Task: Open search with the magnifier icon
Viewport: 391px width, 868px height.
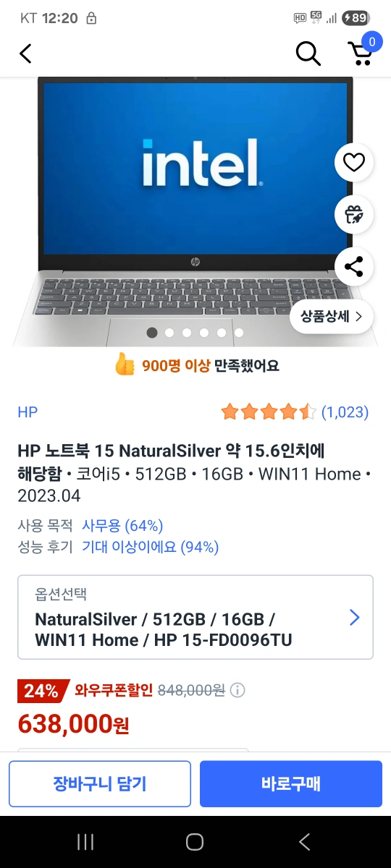Action: [308, 53]
